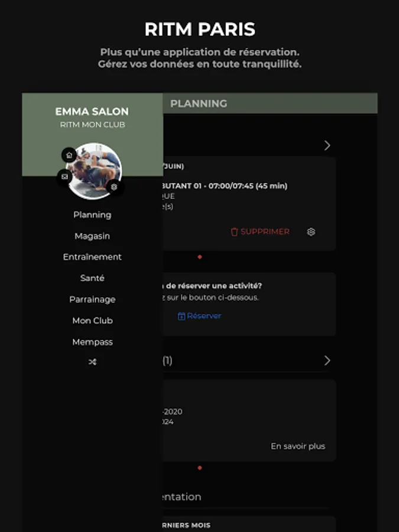The height and width of the screenshot is (532, 399).
Task: Click the EMMA SALON name header
Action: (x=92, y=111)
